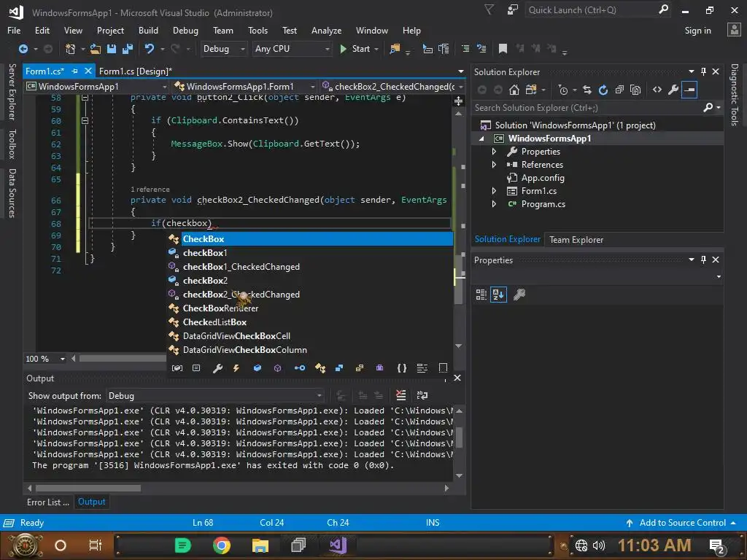This screenshot has width=747, height=560.
Task: Toggle the IntelliSense events lightning filter
Action: (x=236, y=368)
